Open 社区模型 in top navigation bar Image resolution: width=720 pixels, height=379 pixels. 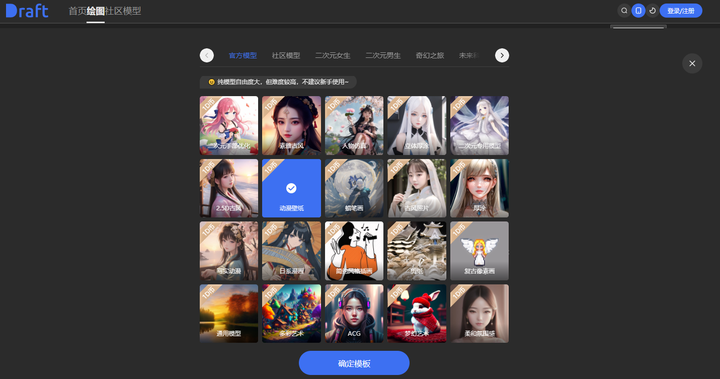coord(123,11)
